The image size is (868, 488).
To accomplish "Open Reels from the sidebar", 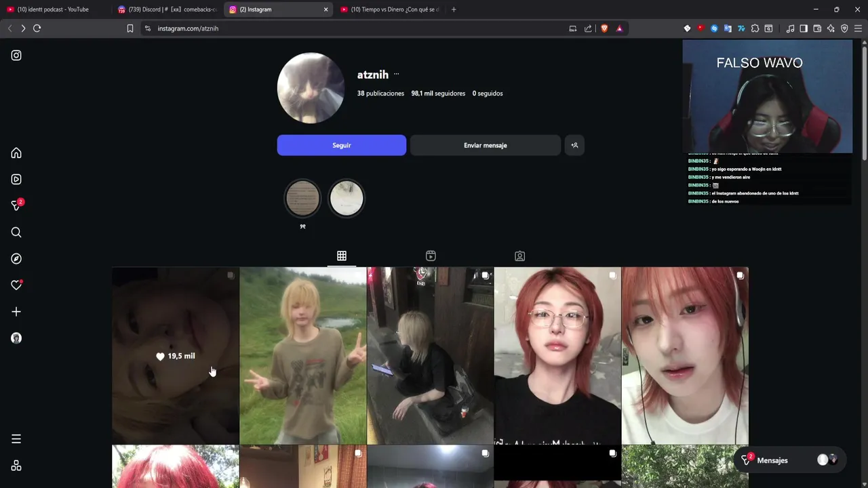I will [x=16, y=180].
